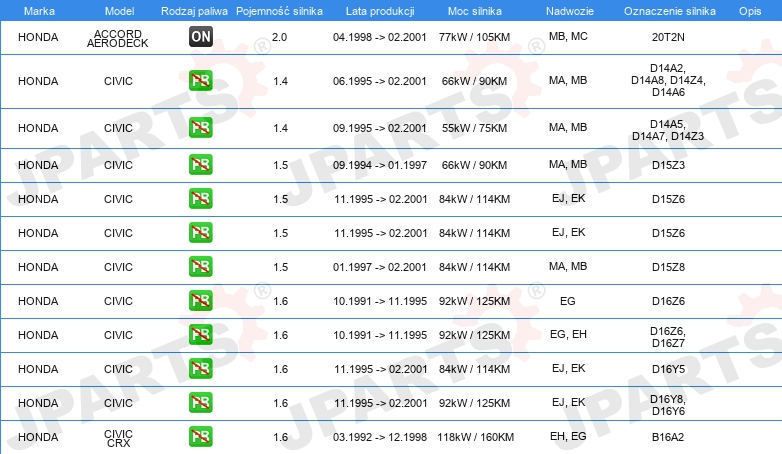Click the date range 09.1994 -> 01.1997
This screenshot has width=782, height=454.
coord(380,165)
